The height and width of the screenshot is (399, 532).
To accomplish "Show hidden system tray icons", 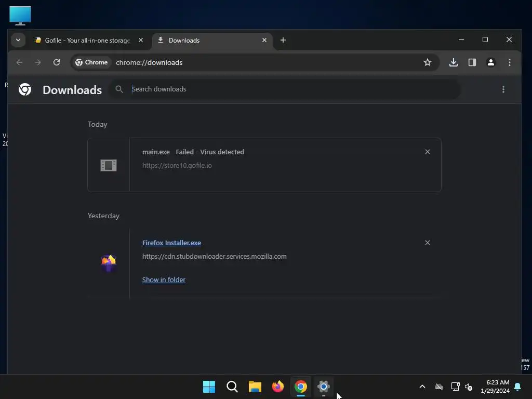I will point(422,387).
